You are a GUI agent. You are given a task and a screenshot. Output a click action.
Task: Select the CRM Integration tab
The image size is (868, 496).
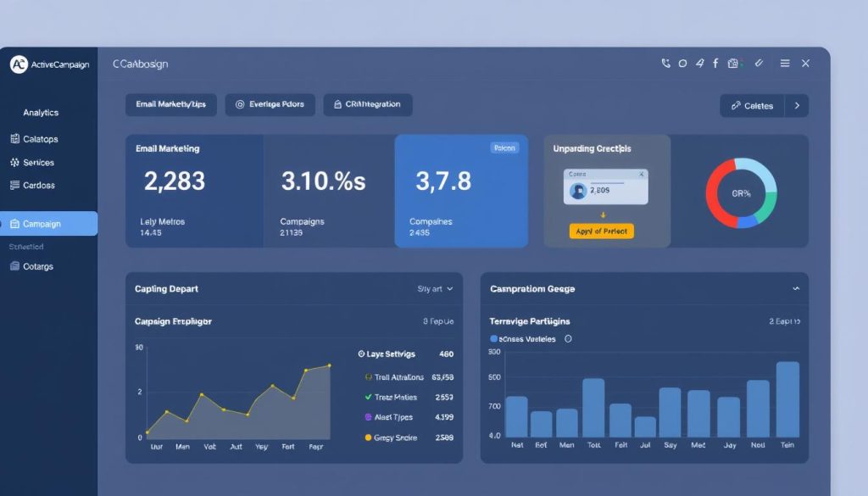pos(367,104)
